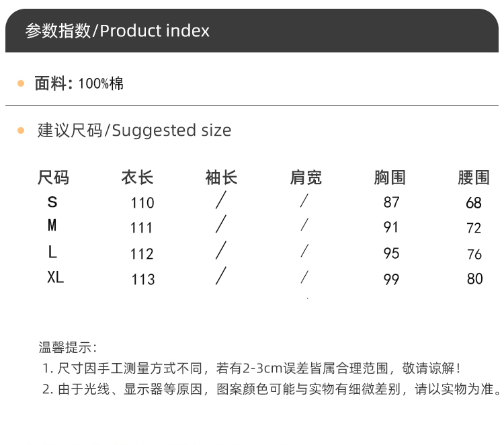Click the 腰围 column header

tap(474, 177)
